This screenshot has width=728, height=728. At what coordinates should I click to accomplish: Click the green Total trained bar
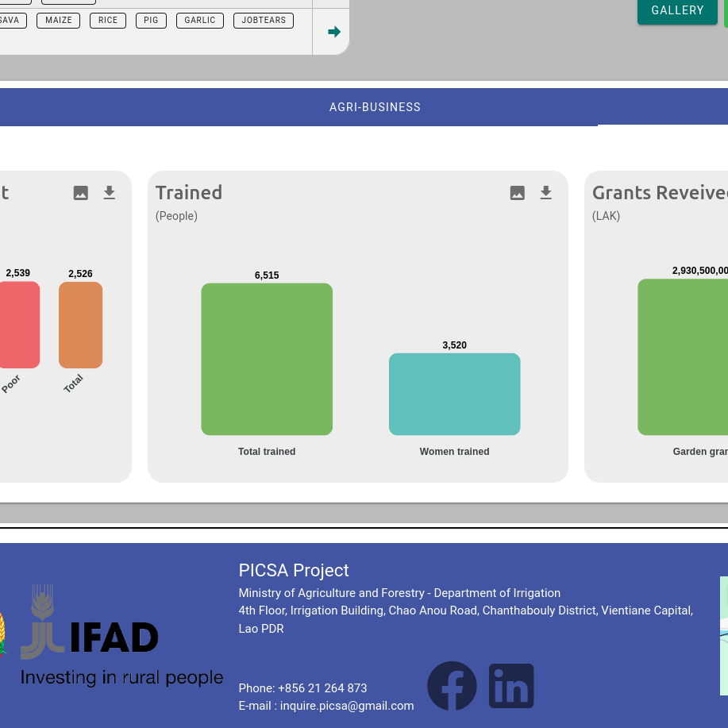coord(267,359)
